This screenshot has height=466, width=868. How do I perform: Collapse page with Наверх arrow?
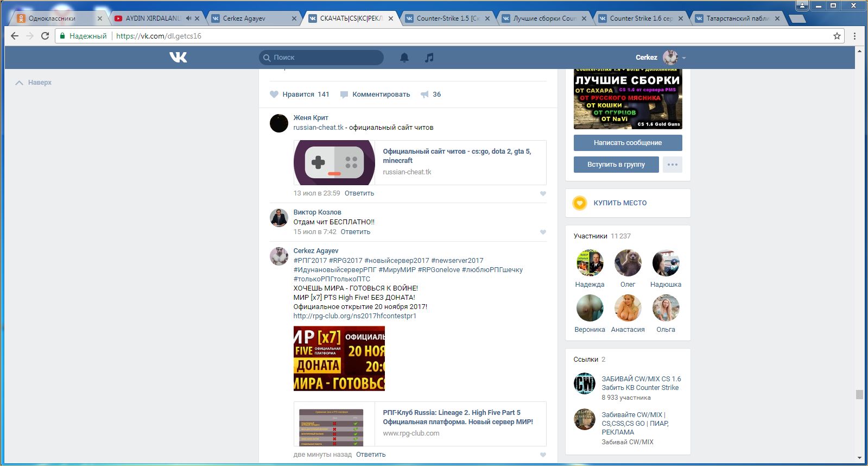(x=20, y=83)
